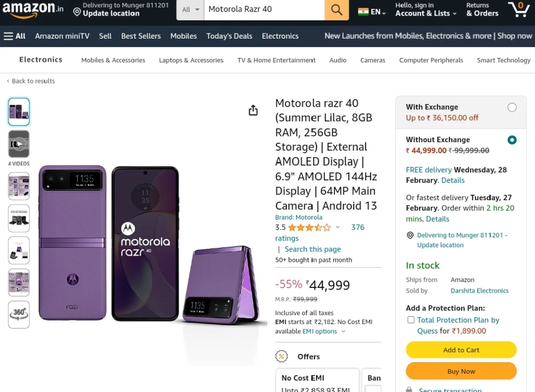Open the 360 degree view thumbnail
Screen dimensions: 535x392
pyautogui.click(x=19, y=315)
